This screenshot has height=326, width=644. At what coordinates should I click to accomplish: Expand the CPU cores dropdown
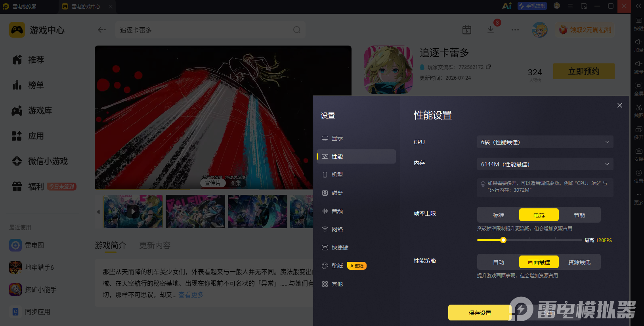click(x=545, y=142)
